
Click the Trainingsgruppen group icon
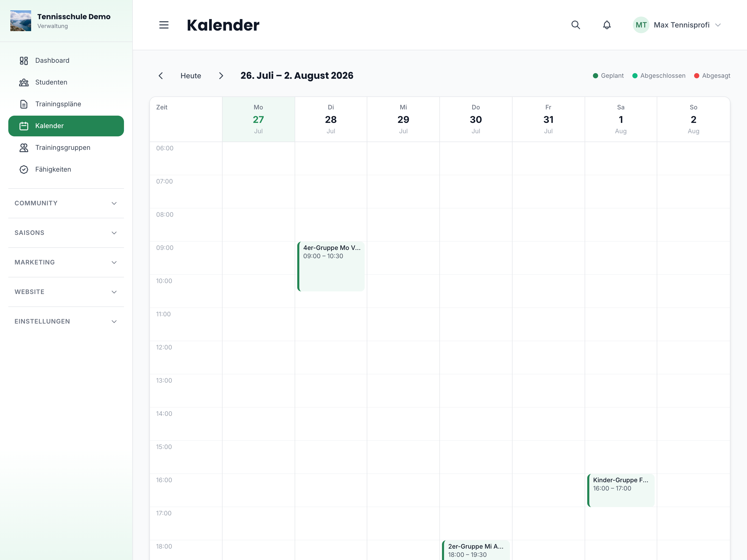tap(24, 148)
